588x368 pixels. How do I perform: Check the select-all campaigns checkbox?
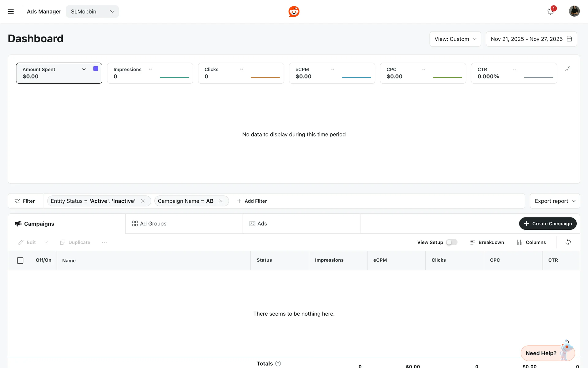tap(20, 260)
